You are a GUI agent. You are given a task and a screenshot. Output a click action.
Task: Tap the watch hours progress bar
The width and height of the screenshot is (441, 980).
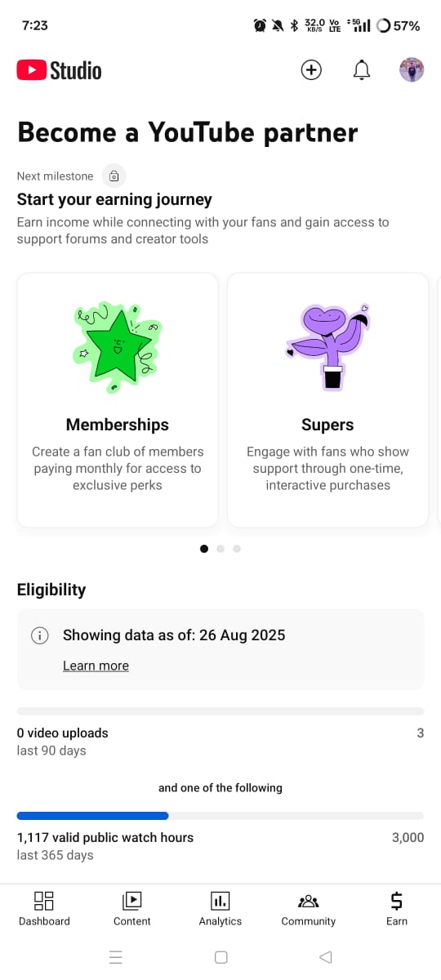pos(220,815)
